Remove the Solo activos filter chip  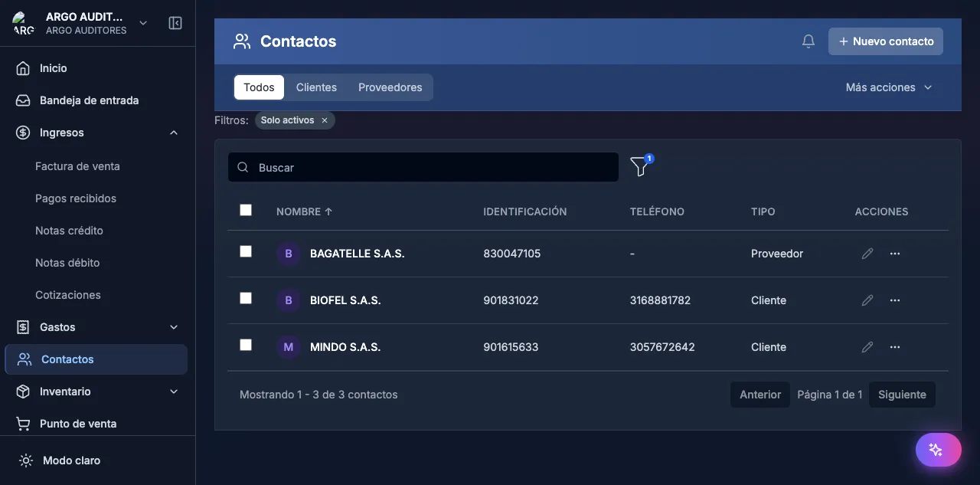coord(325,120)
